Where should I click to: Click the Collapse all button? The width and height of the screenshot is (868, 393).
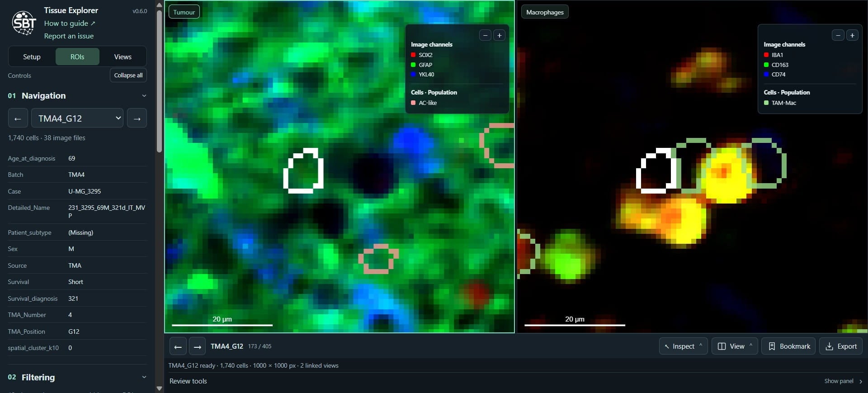coord(128,76)
